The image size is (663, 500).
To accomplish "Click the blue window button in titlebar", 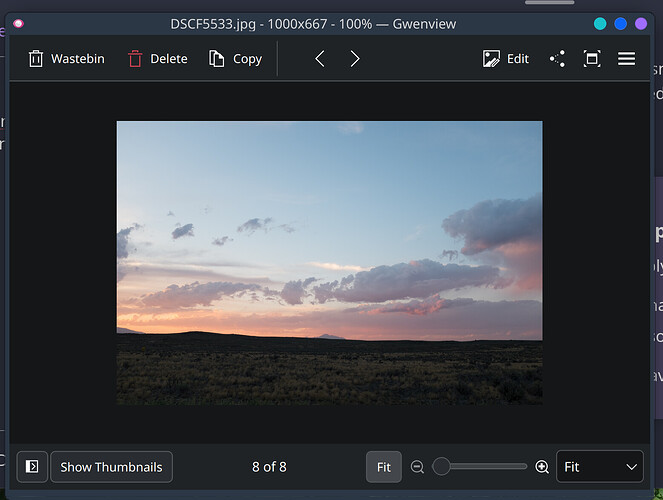I will (620, 24).
